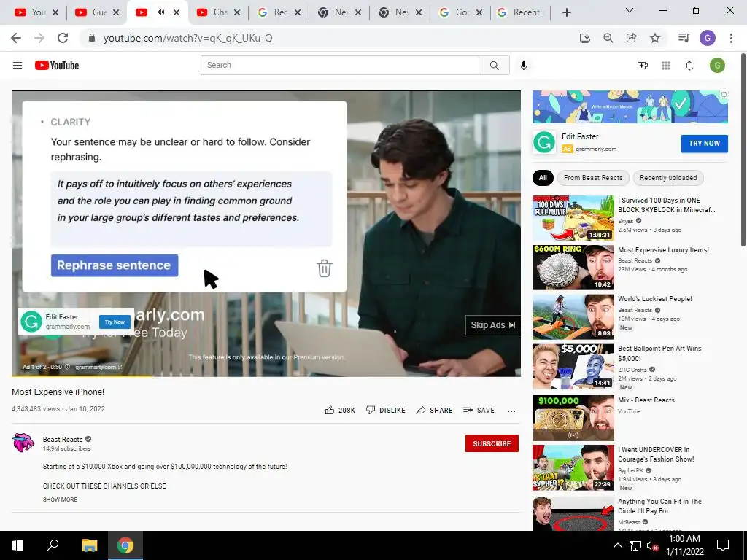Open Windows Start menu
Image resolution: width=747 pixels, height=560 pixels.
(18, 545)
